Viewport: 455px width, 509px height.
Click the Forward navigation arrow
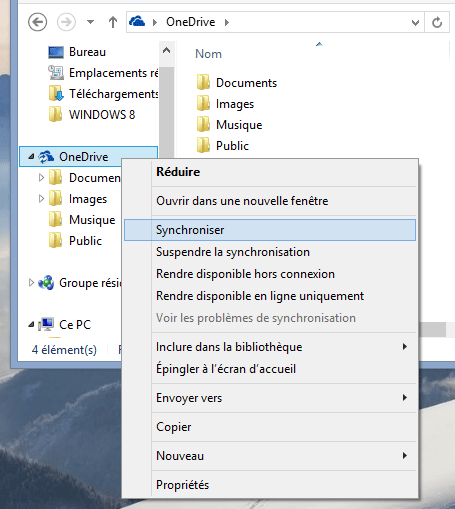(x=66, y=22)
